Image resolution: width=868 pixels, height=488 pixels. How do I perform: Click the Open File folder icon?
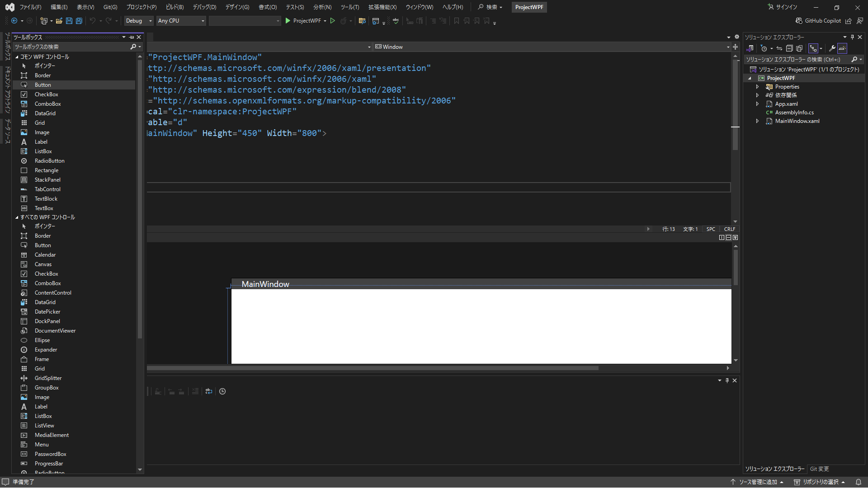(59, 21)
